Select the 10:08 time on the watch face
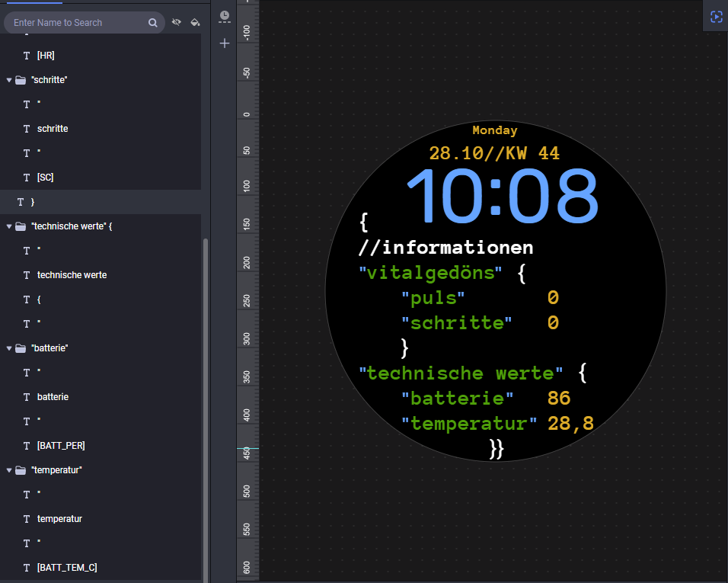Image resolution: width=728 pixels, height=583 pixels. coord(502,196)
